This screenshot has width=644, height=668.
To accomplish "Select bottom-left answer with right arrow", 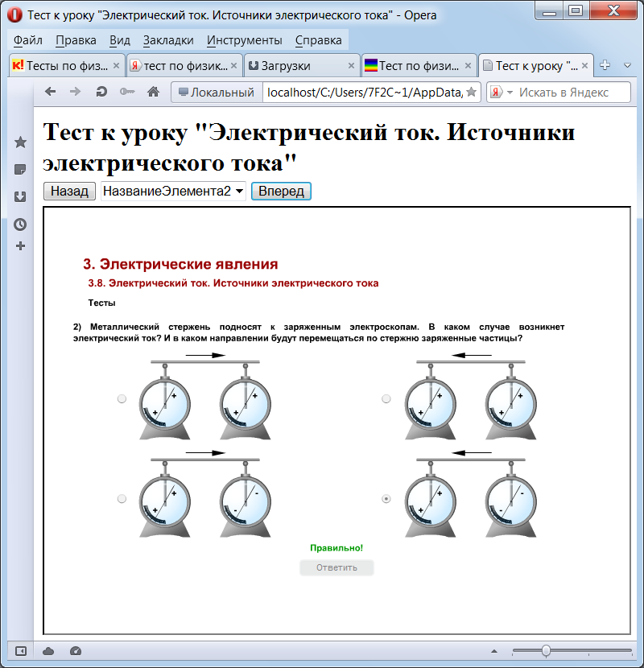I will pos(122,498).
